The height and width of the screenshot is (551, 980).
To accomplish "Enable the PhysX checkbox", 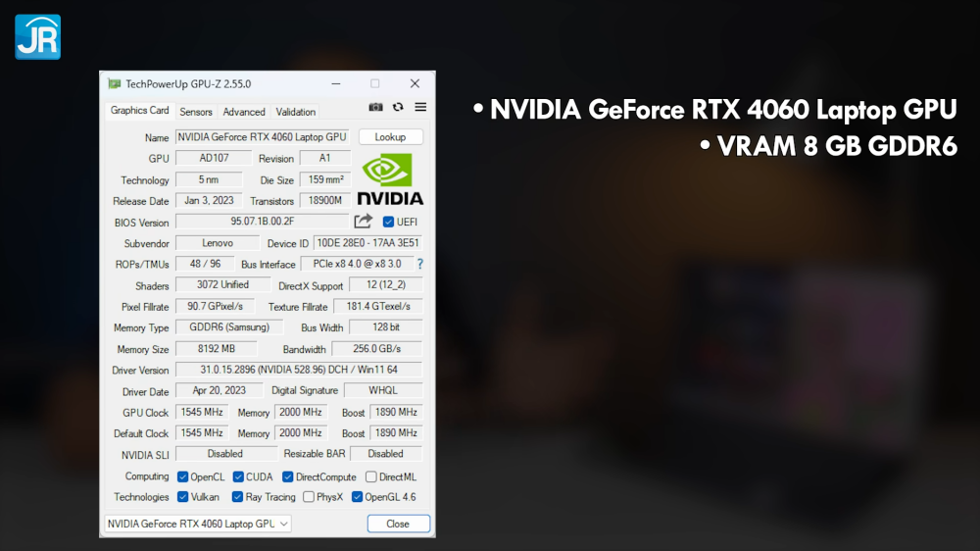I will (309, 497).
